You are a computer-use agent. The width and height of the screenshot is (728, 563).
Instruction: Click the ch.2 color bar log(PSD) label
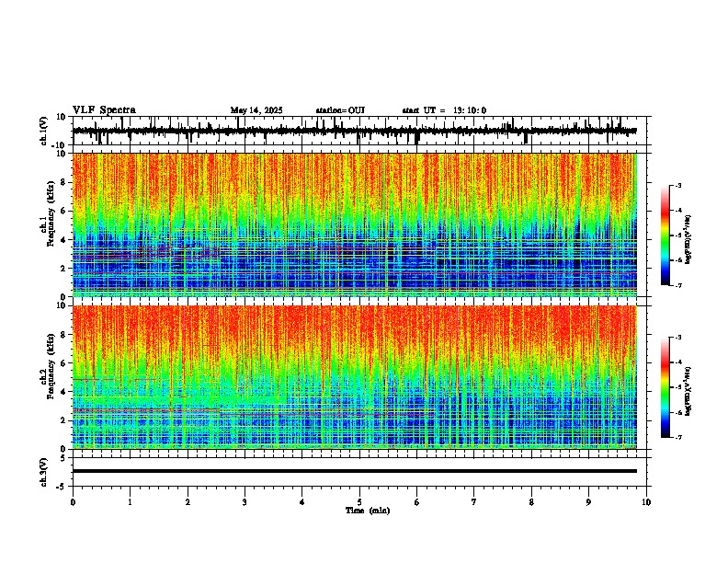click(x=688, y=392)
